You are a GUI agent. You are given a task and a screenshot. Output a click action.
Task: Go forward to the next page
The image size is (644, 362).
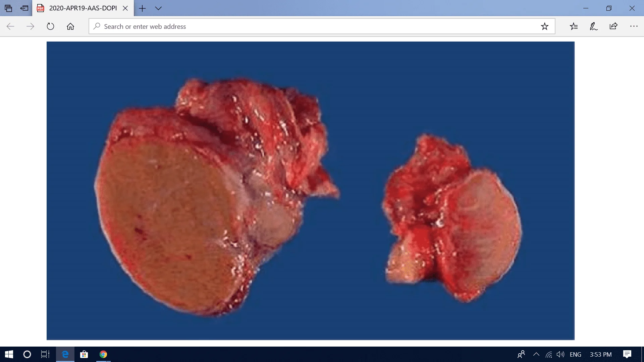point(30,26)
